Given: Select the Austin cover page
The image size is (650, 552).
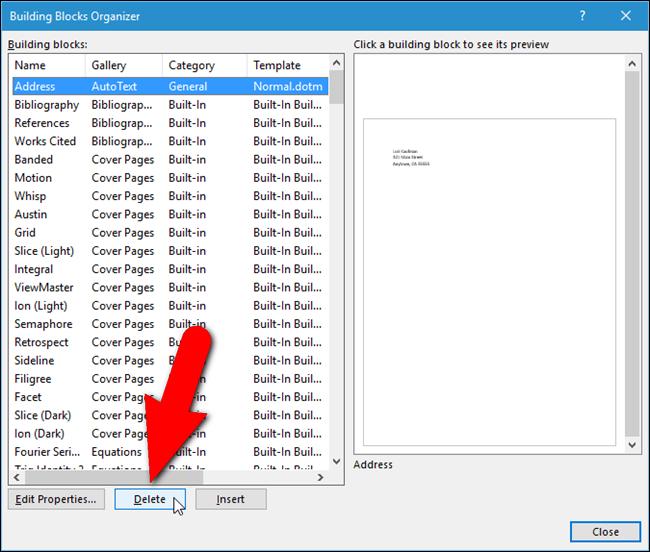Looking at the screenshot, I should [x=170, y=214].
